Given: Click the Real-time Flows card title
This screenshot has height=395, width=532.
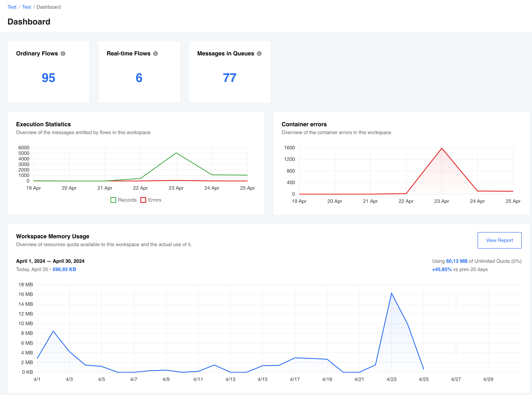Looking at the screenshot, I should click(x=129, y=53).
